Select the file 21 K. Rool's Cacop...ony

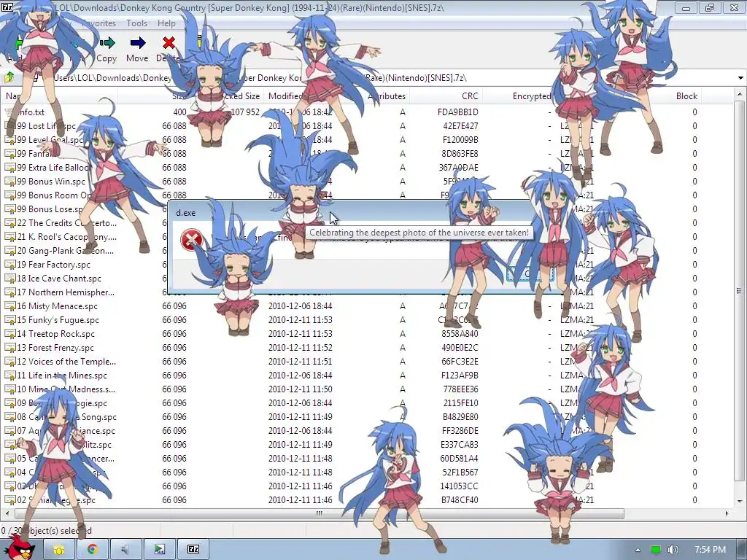66,236
